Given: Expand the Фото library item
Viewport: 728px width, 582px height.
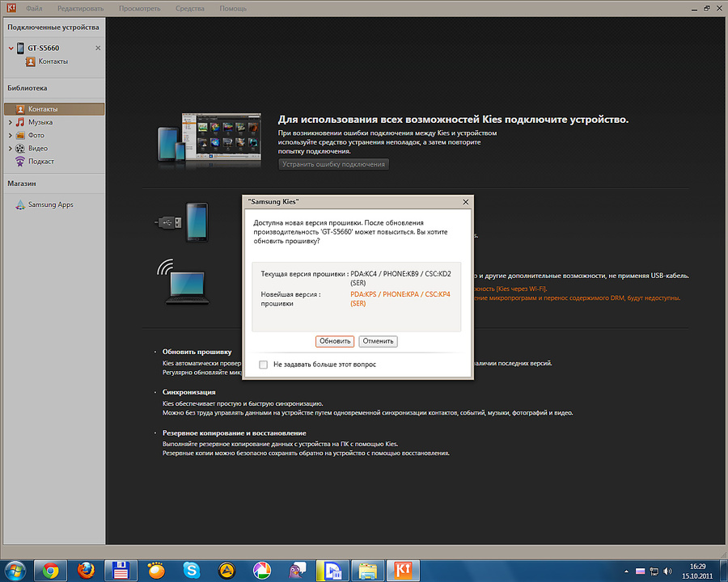Looking at the screenshot, I should pos(11,136).
